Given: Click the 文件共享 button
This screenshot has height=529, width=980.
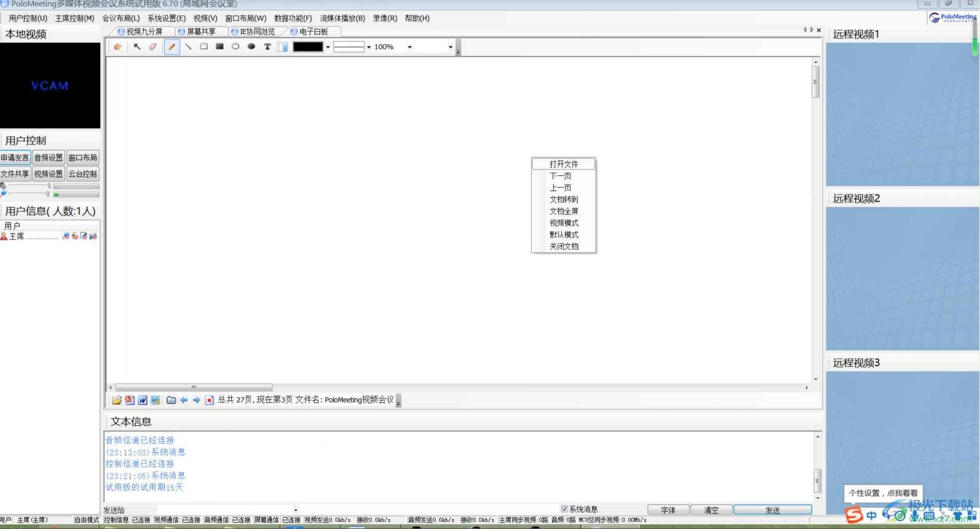Looking at the screenshot, I should [x=15, y=174].
